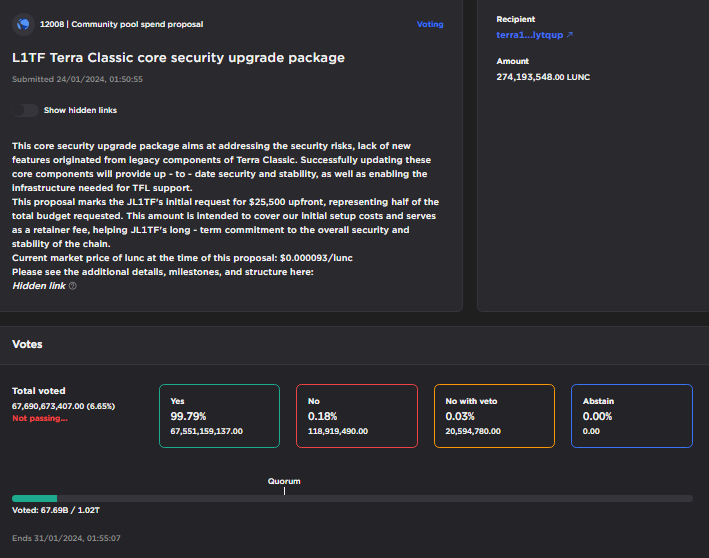Click the Voted: 67.69B / 1.02T text

pyautogui.click(x=56, y=510)
